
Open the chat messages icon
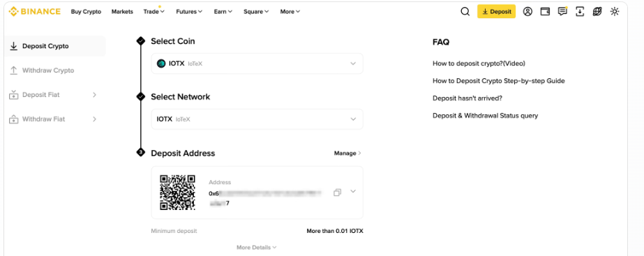click(x=562, y=11)
